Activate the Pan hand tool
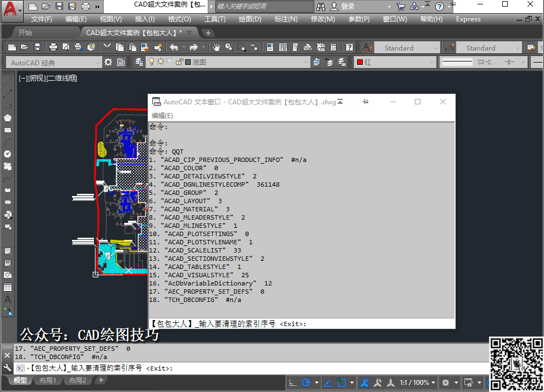544x392 pixels. pos(217,47)
